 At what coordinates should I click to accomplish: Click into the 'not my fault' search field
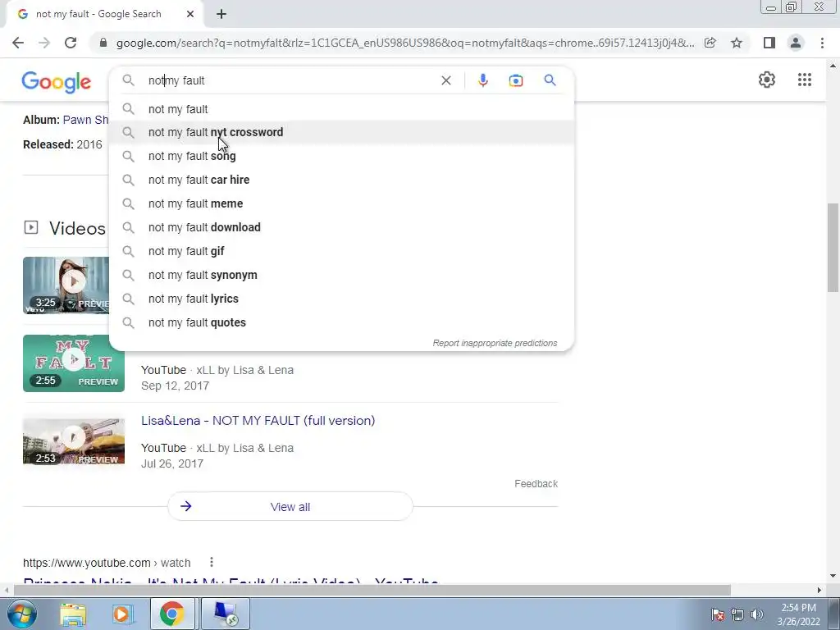point(290,80)
